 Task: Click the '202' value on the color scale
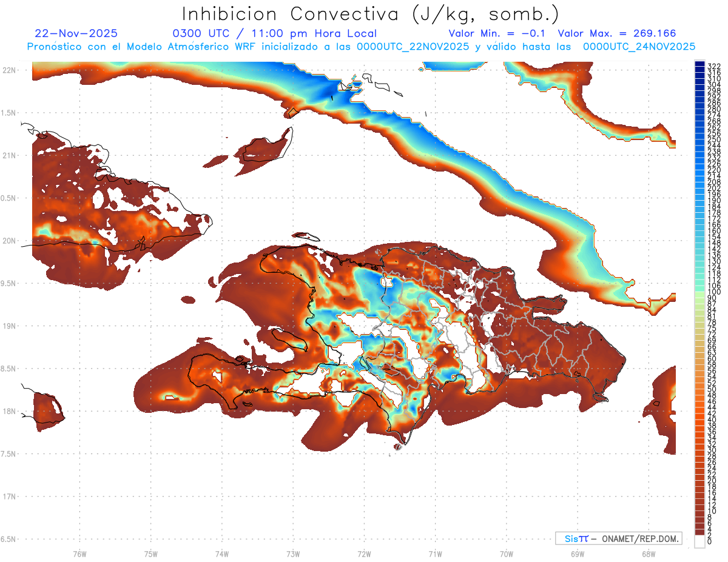[x=713, y=188]
